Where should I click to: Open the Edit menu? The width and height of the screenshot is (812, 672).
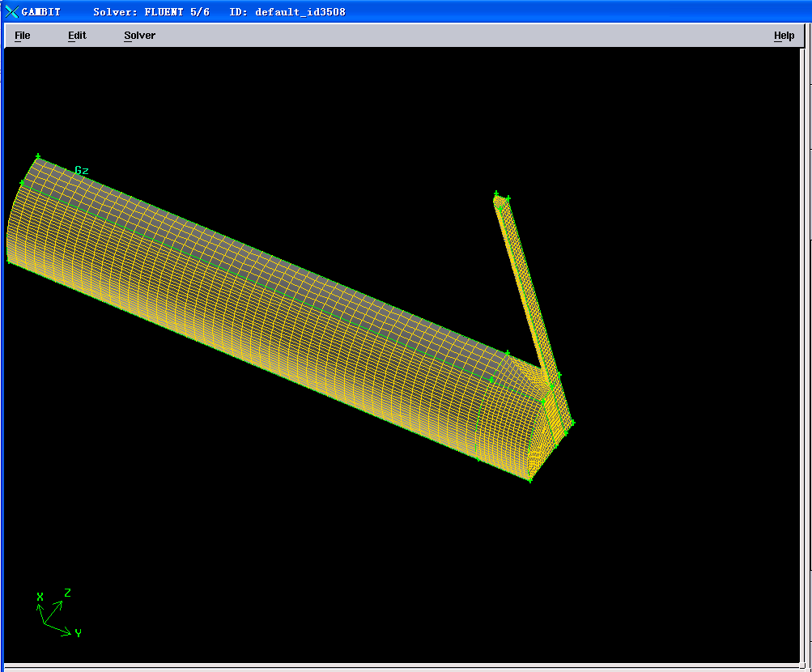tap(77, 36)
